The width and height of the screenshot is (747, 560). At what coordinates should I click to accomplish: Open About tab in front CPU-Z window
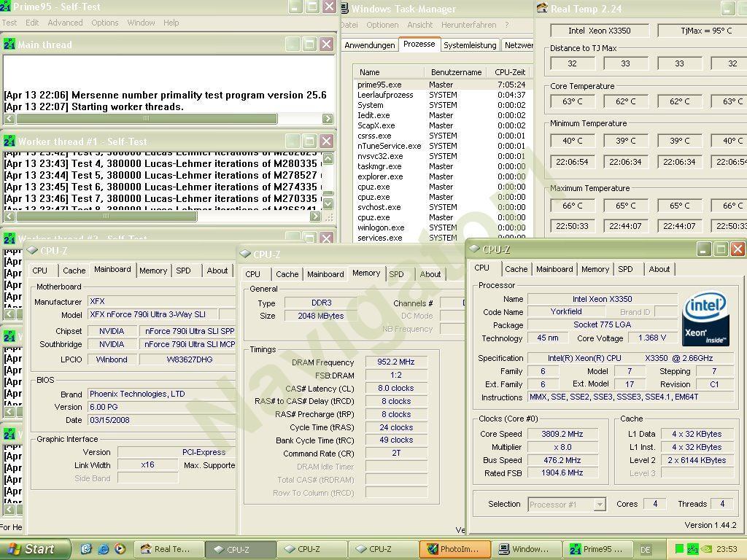click(659, 269)
